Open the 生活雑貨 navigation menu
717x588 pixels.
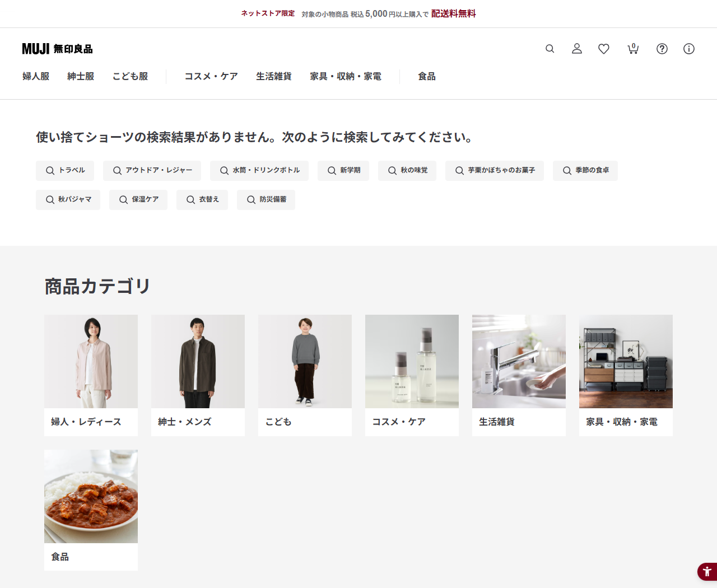pyautogui.click(x=274, y=76)
